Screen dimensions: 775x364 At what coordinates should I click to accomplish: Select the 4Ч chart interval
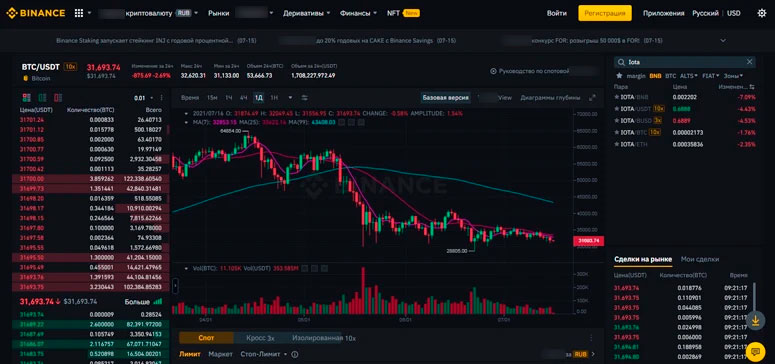[243, 97]
